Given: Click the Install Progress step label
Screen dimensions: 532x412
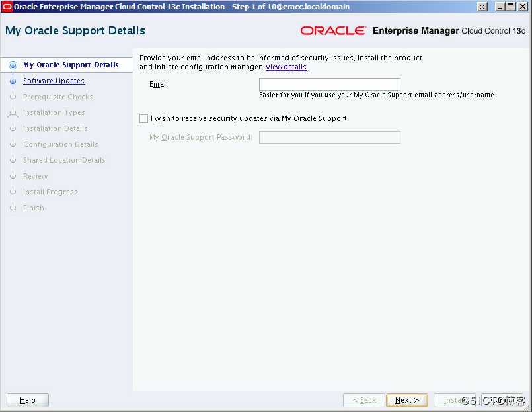Looking at the screenshot, I should tap(50, 192).
